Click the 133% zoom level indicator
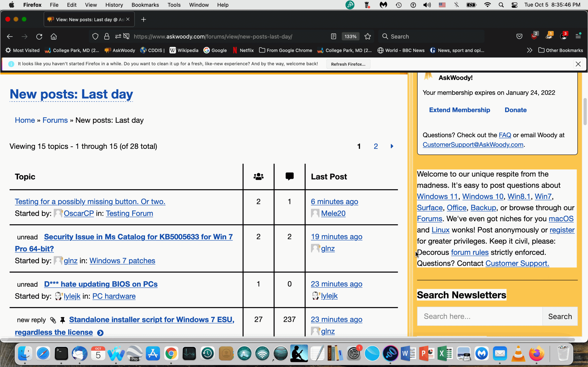Image resolution: width=588 pixels, height=367 pixels. click(x=350, y=36)
